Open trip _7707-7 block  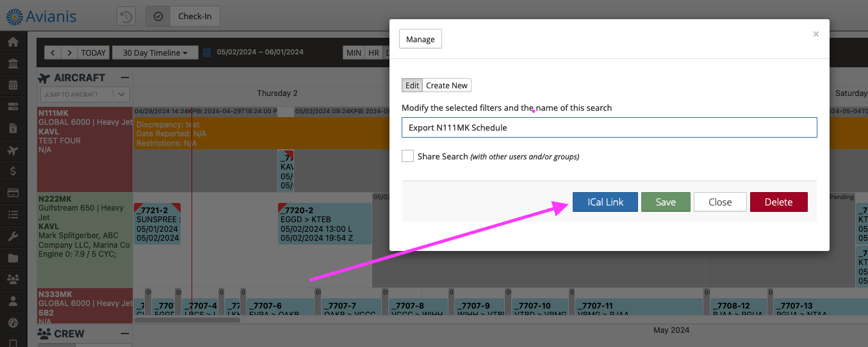pos(352,307)
